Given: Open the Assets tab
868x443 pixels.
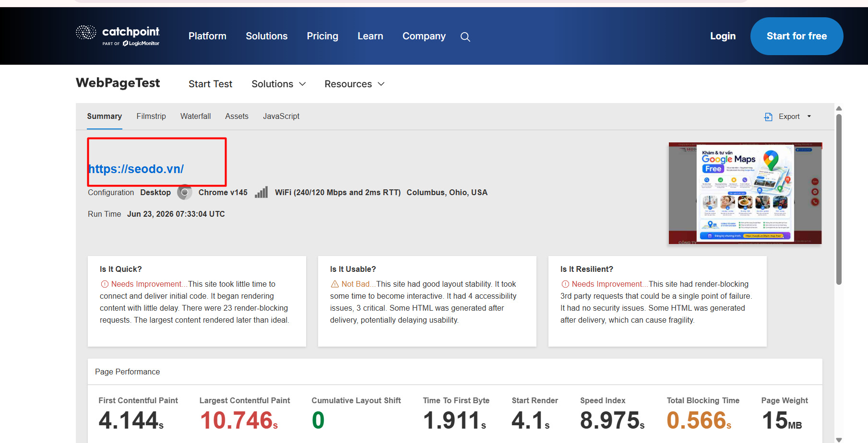Looking at the screenshot, I should [x=237, y=117].
